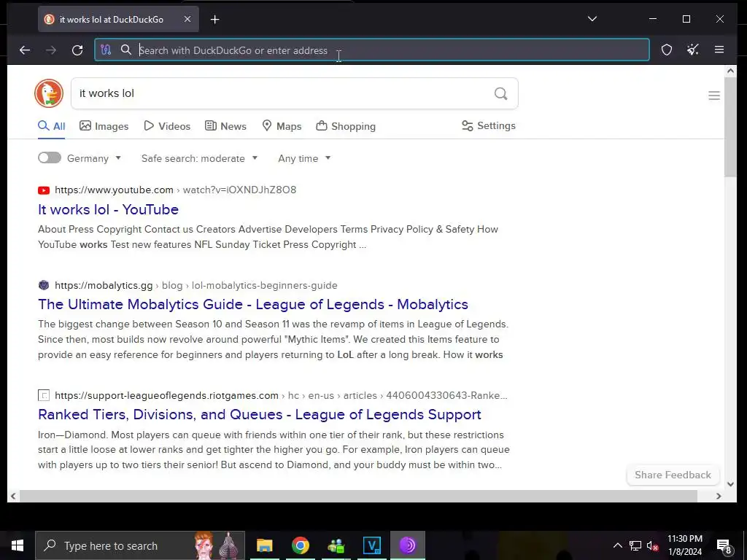Click the horizontal scrollbar thumb

click(x=358, y=496)
